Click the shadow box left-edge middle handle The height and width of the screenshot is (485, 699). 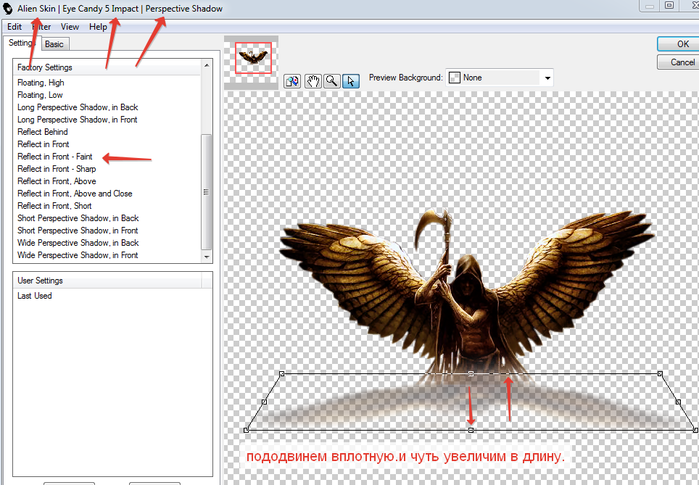click(264, 402)
